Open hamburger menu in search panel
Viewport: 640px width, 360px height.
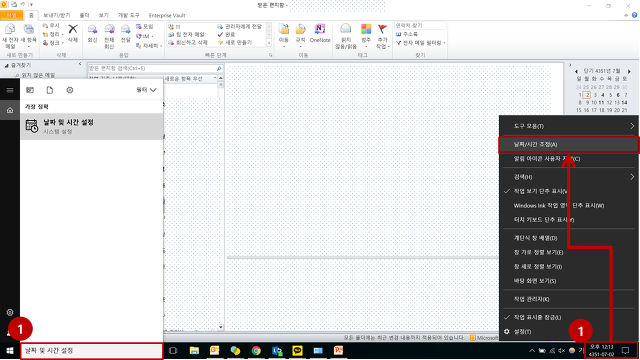[10, 90]
